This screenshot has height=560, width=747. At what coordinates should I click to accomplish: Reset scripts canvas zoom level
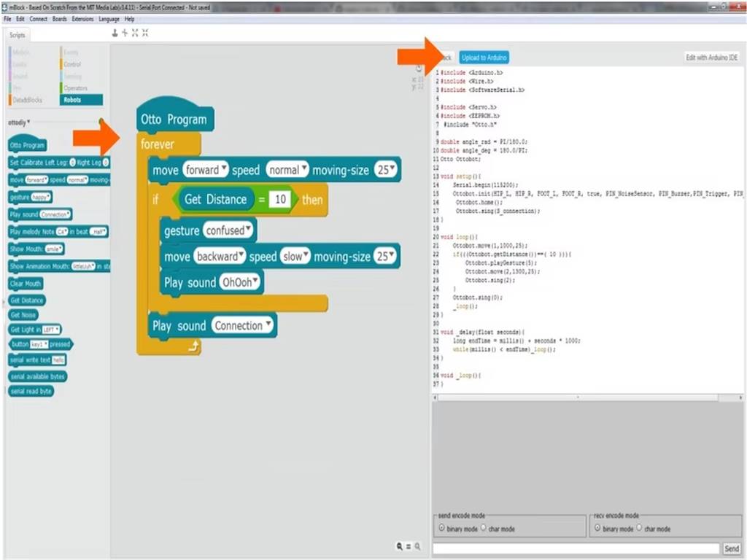point(409,545)
